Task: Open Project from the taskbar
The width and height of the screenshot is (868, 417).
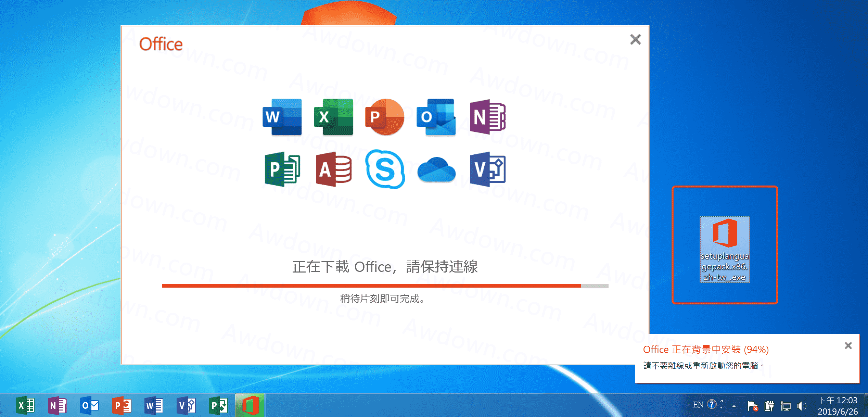Action: tap(218, 406)
